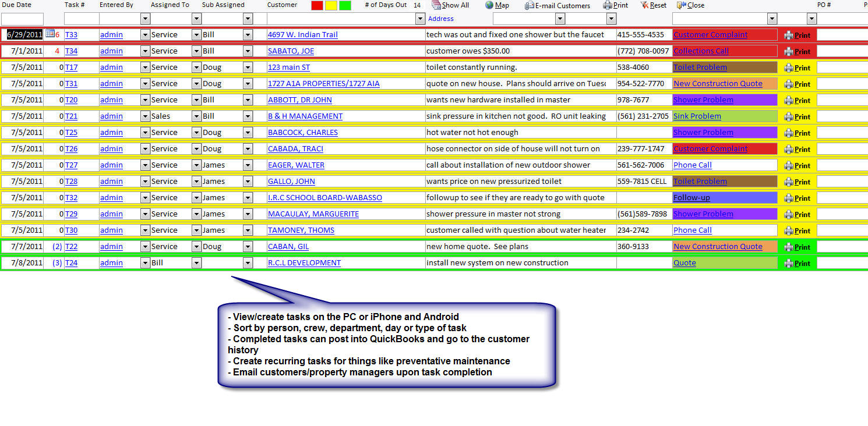
Task: Open the calendar icon beside 6/29/2011 date
Action: click(50, 34)
